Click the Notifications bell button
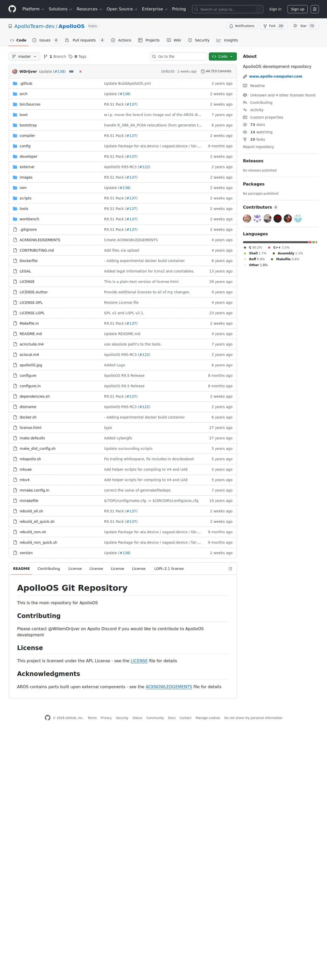 [x=242, y=26]
